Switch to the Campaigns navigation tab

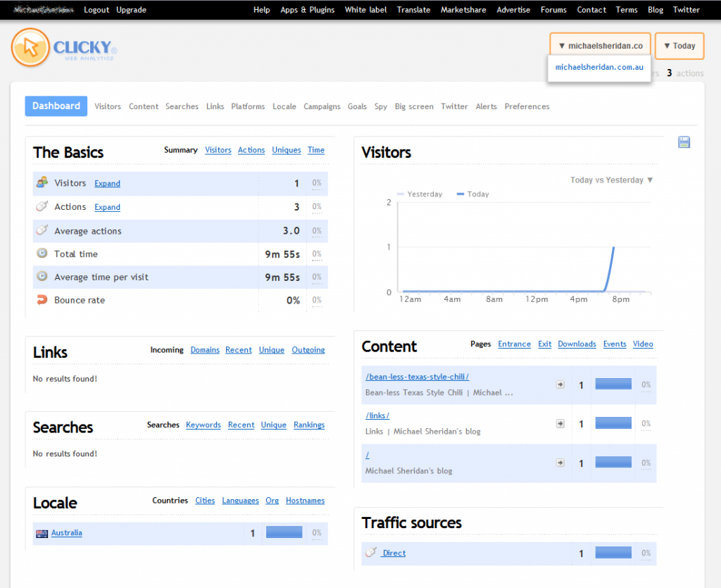[322, 106]
